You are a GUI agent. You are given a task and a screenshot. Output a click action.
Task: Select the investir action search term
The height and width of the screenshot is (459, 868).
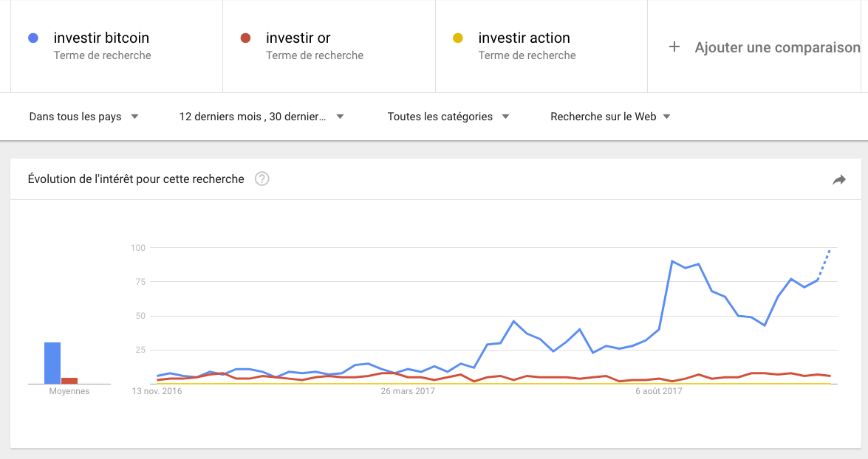click(x=524, y=38)
